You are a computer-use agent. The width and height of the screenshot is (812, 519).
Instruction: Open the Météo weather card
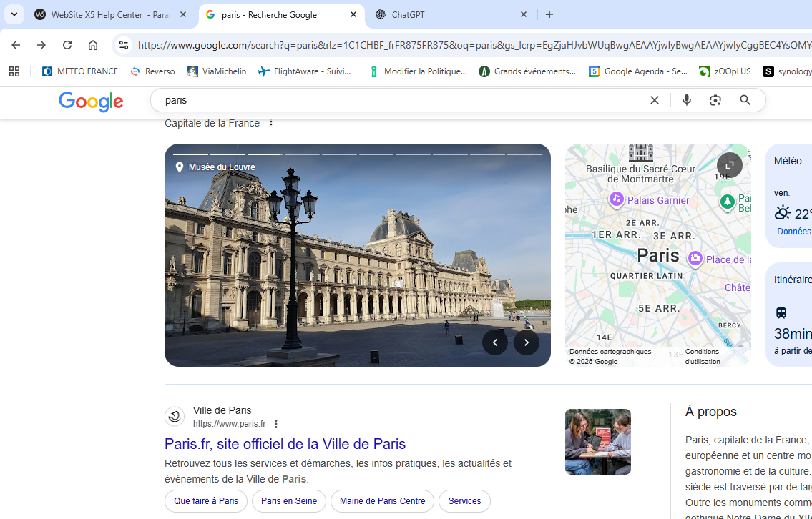788,196
